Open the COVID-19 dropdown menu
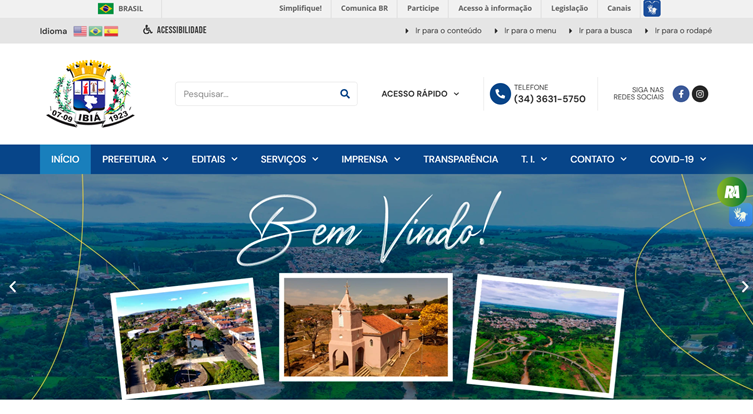753x414 pixels. click(678, 159)
